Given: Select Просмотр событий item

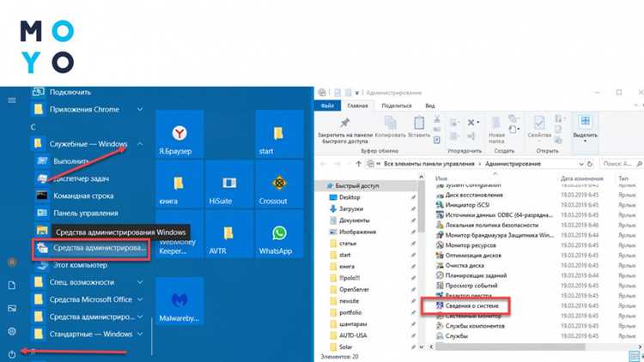Looking at the screenshot, I should (x=471, y=286).
